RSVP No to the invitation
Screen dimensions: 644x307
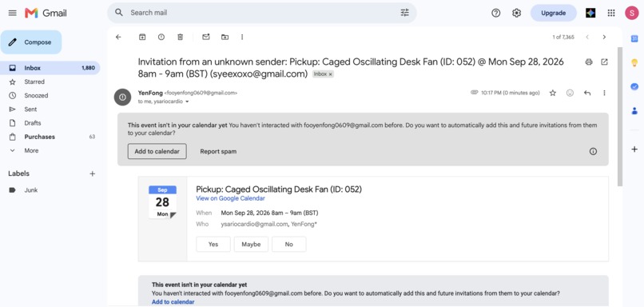tap(288, 244)
